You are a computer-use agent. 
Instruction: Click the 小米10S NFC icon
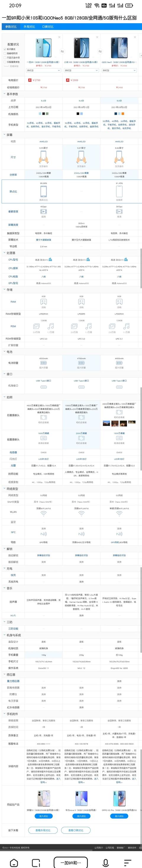(x=81, y=534)
